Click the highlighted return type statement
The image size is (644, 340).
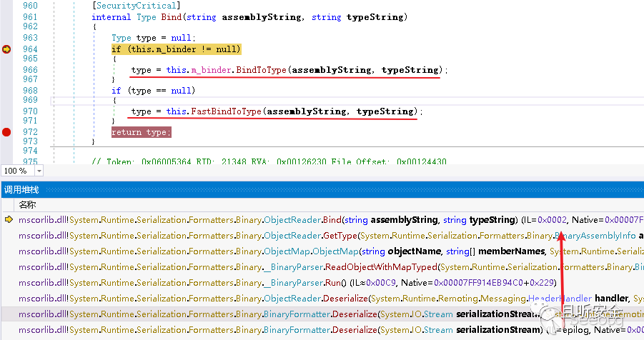(142, 132)
